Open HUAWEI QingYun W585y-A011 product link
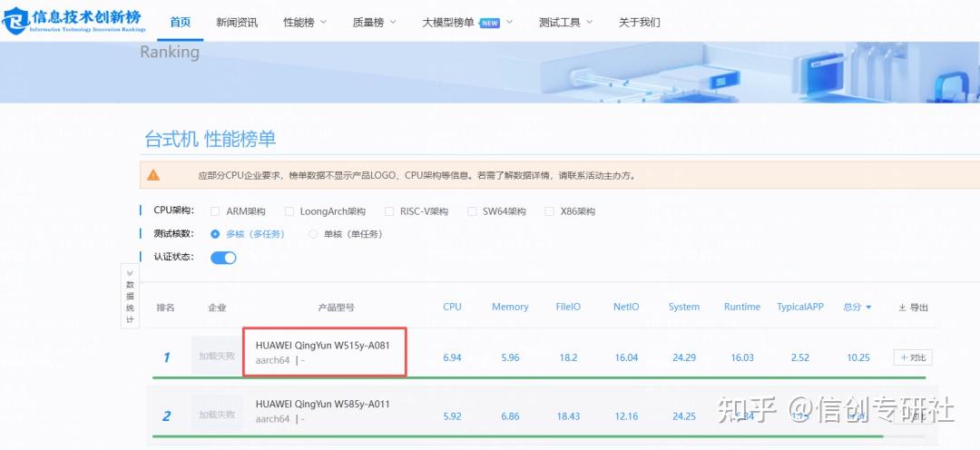980x450 pixels. (322, 404)
